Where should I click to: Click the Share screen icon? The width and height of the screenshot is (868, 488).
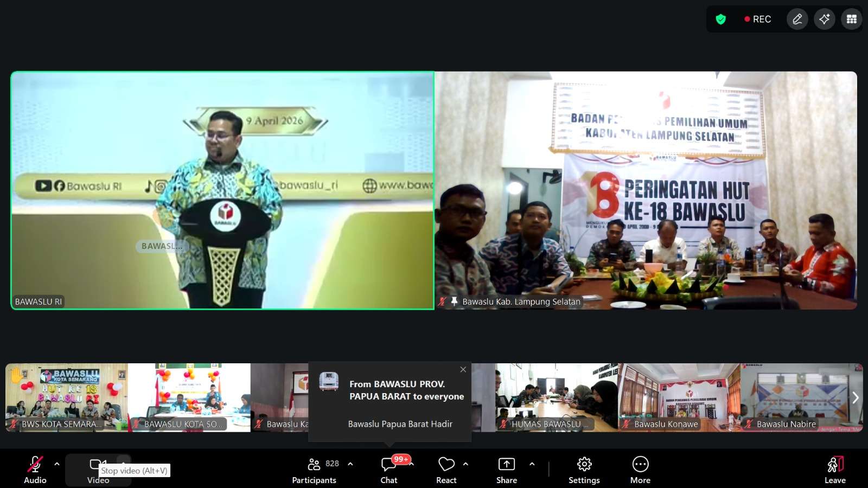(506, 470)
